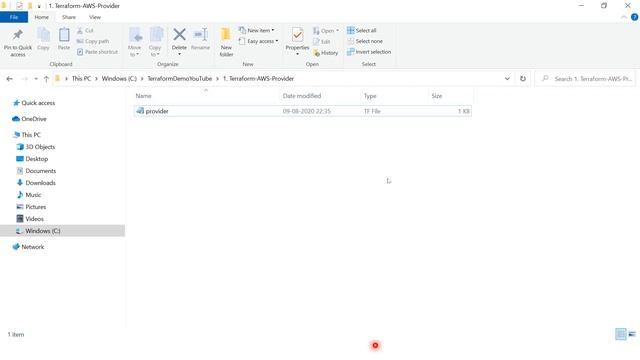Screen dimensions: 640x360
Task: Switch to the View ribbon tab
Action: (95, 17)
